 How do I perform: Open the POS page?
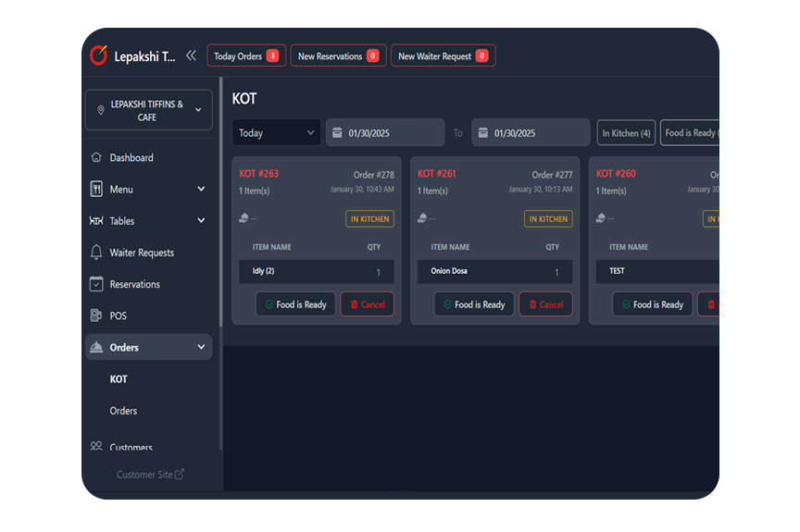118,315
